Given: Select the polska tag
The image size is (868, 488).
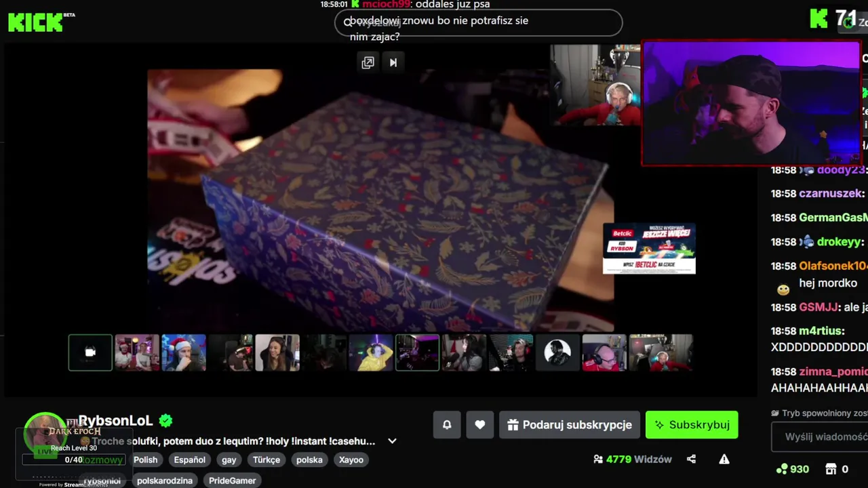Looking at the screenshot, I should [309, 460].
